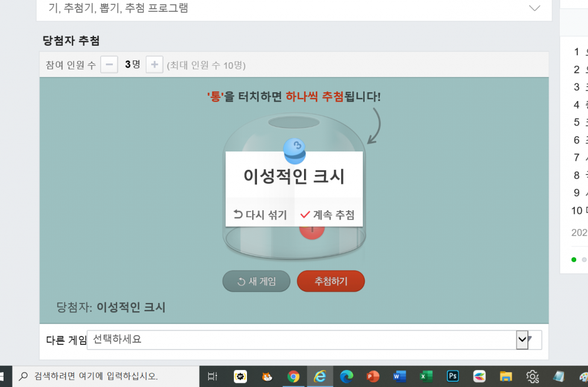This screenshot has width=588, height=387.
Task: Switch to Internet Explorer in taskbar
Action: coord(320,376)
